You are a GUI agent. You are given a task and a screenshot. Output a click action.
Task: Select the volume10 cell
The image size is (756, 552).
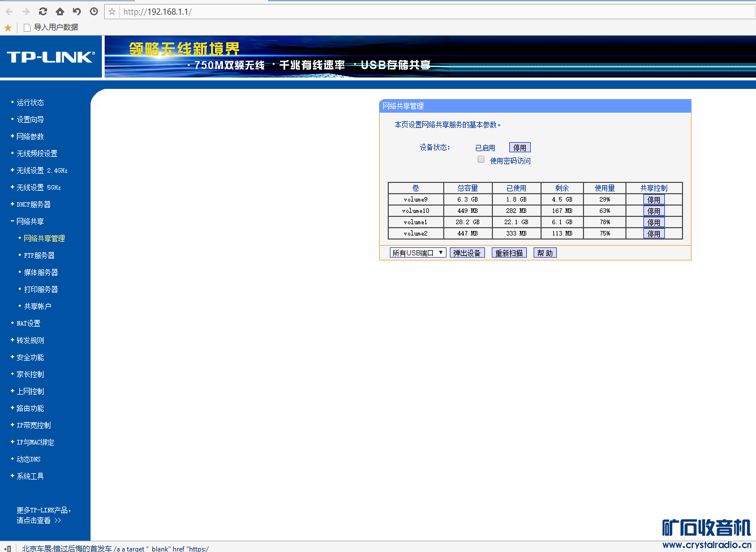click(415, 211)
